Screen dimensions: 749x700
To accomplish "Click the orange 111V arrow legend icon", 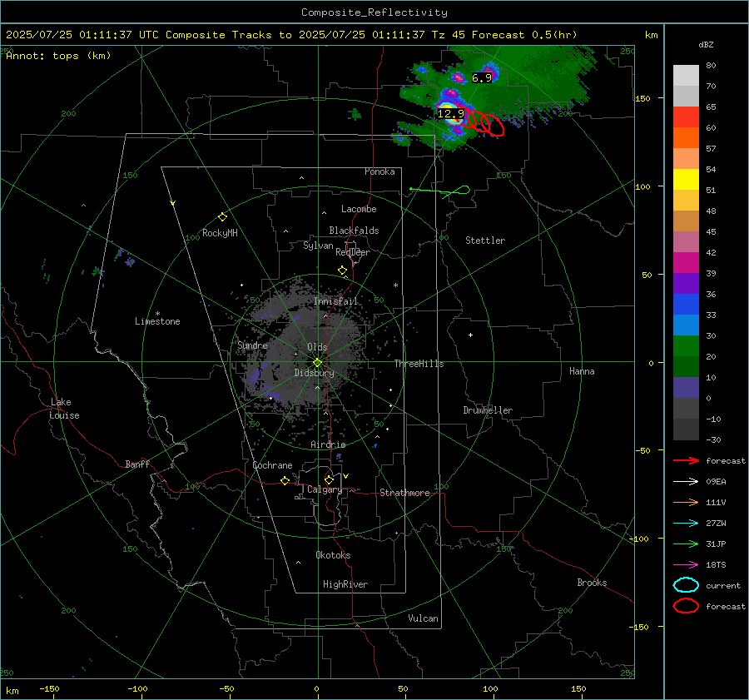I will pyautogui.click(x=686, y=502).
